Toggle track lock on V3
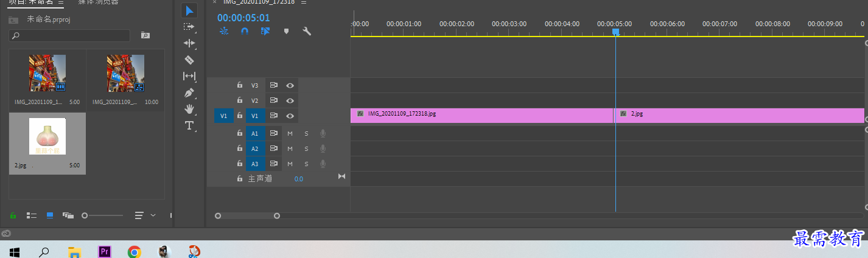 coord(240,85)
